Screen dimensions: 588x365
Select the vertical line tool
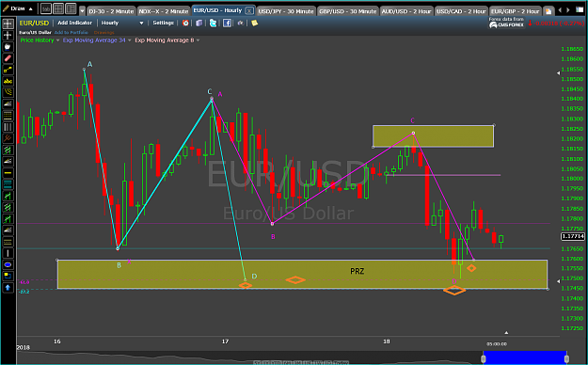[8, 253]
